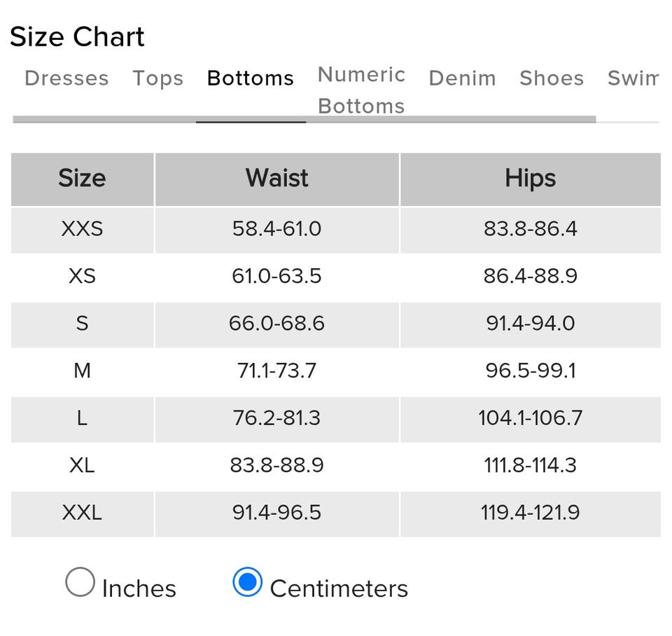
Task: Click the Hips column header
Action: 530,179
